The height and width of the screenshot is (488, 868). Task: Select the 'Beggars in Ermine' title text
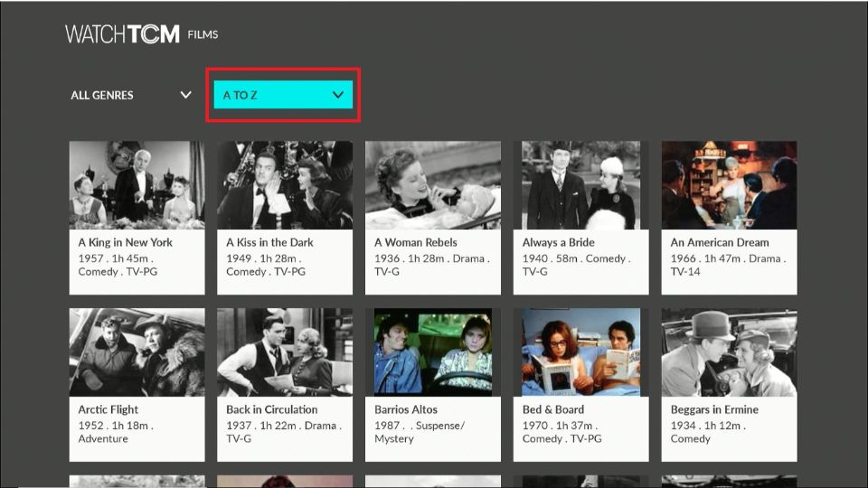coord(714,409)
